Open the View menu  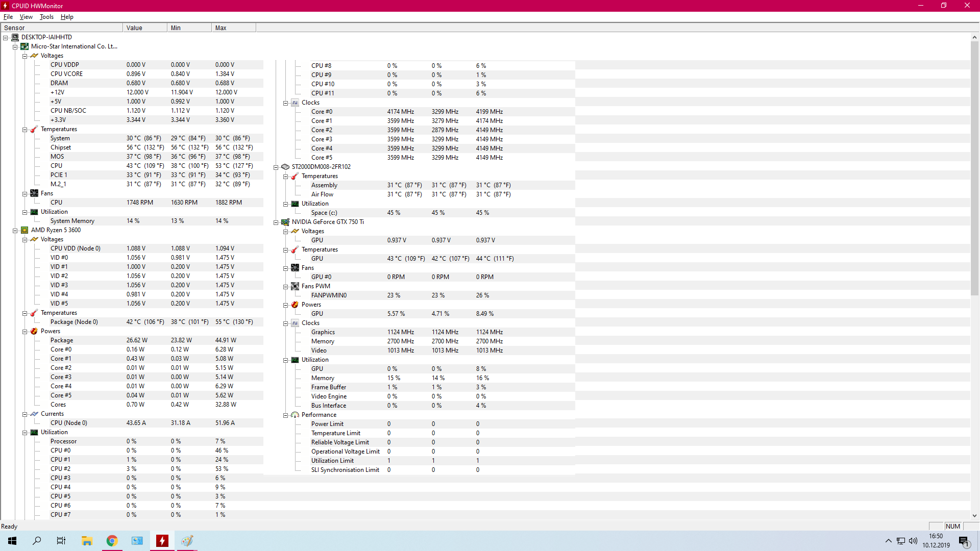pos(26,17)
